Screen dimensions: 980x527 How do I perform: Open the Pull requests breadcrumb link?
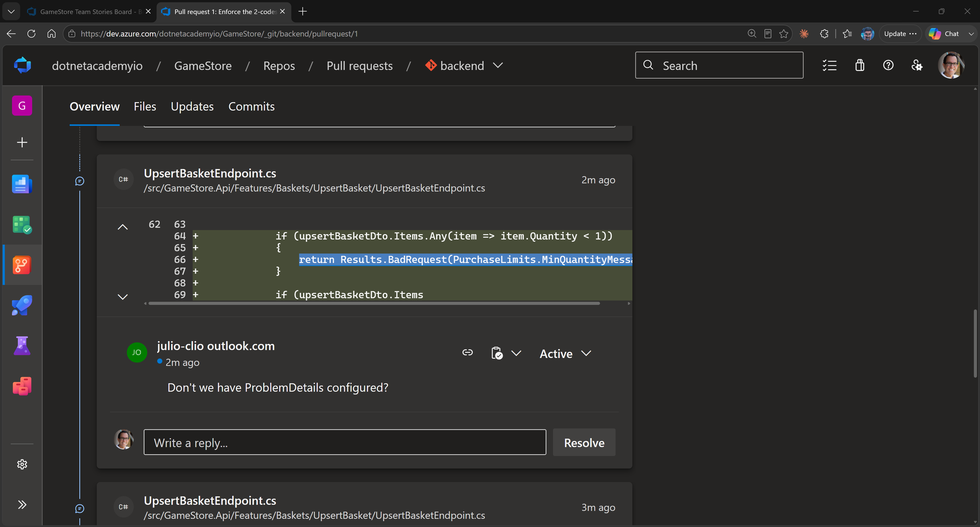[x=360, y=66]
